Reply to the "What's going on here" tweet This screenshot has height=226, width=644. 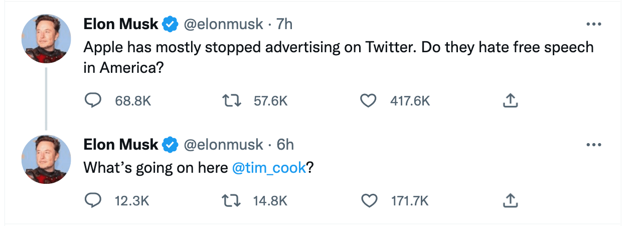(x=92, y=201)
